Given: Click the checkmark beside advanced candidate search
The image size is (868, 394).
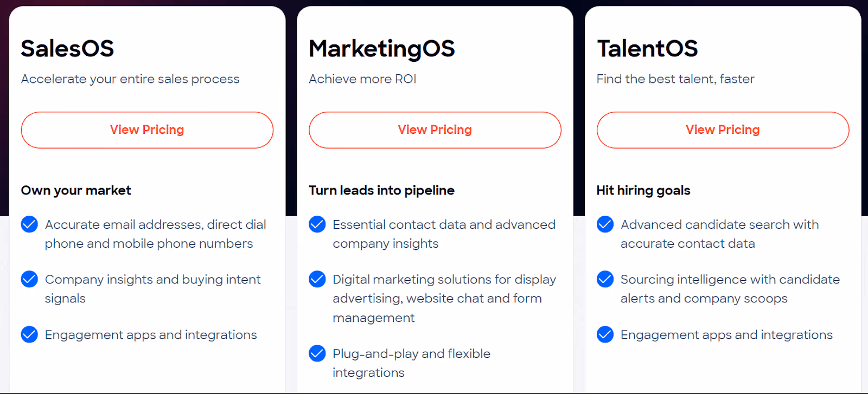Looking at the screenshot, I should pos(605,224).
